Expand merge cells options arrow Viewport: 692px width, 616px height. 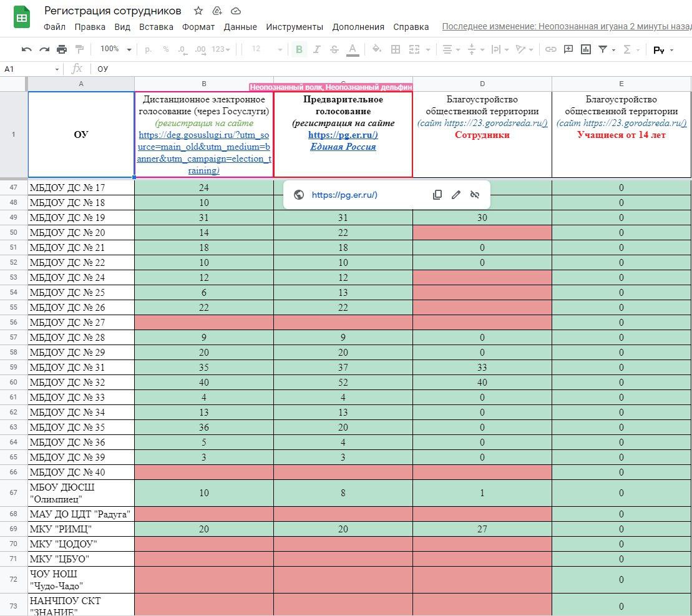[428, 50]
